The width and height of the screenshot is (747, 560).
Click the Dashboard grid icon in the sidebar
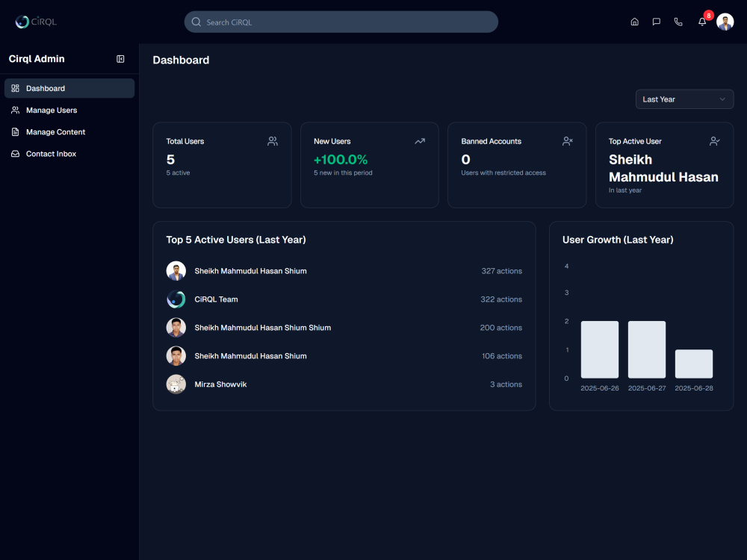pos(15,88)
